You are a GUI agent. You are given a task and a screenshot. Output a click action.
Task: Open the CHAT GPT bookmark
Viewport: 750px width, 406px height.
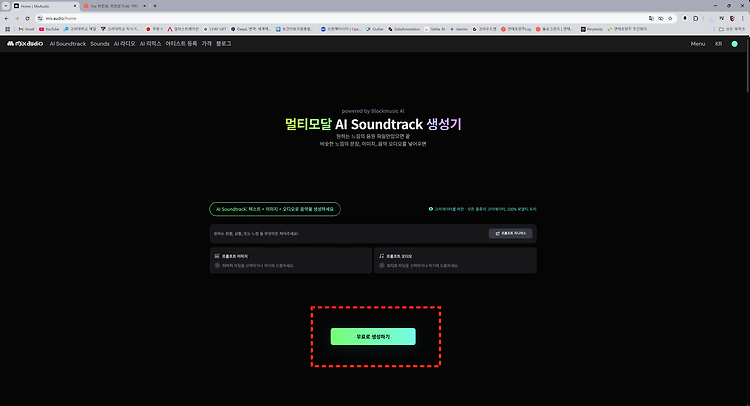click(215, 29)
